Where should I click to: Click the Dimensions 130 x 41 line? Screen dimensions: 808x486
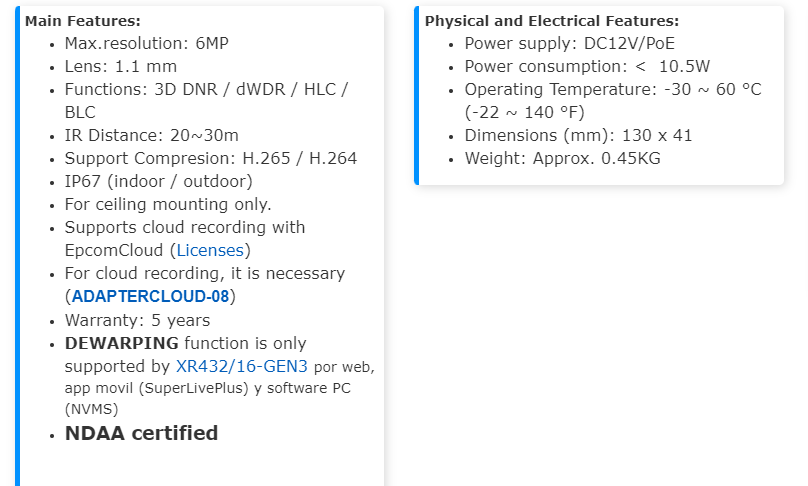(578, 135)
